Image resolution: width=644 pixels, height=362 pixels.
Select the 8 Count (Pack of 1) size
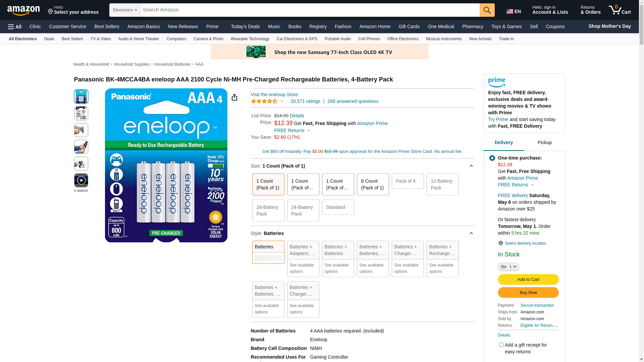point(373,184)
